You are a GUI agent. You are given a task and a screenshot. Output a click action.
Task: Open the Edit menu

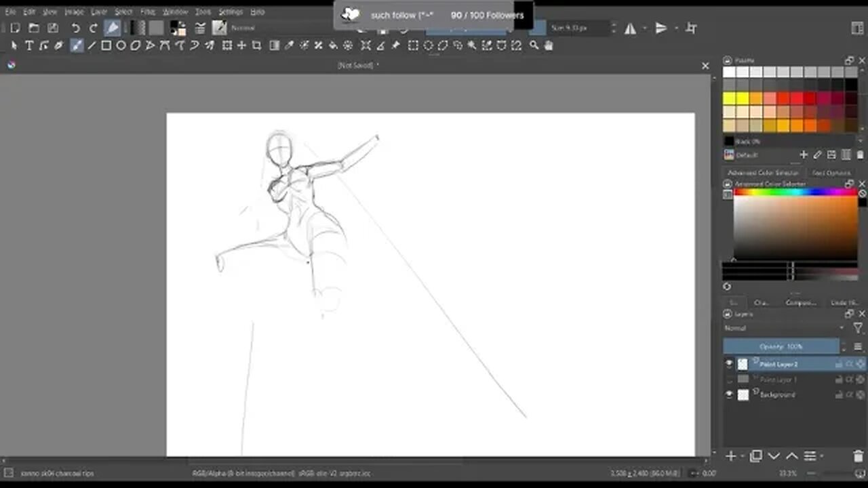[30, 12]
